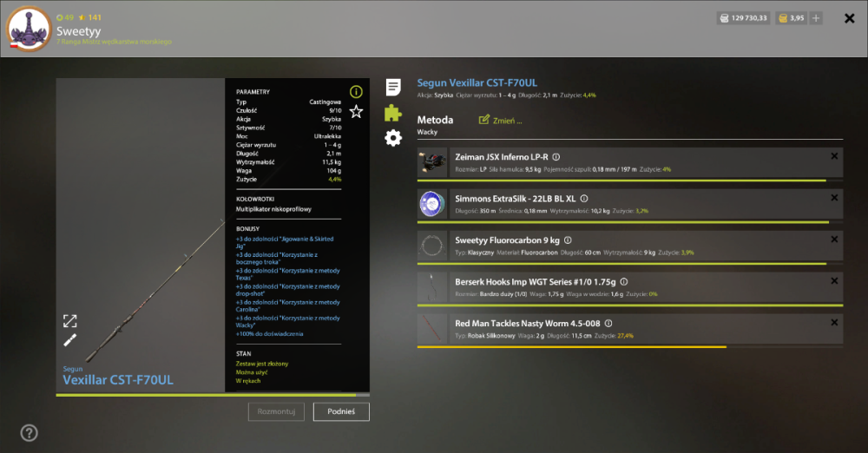
Task: Open the help question mark icon
Action: pyautogui.click(x=29, y=433)
